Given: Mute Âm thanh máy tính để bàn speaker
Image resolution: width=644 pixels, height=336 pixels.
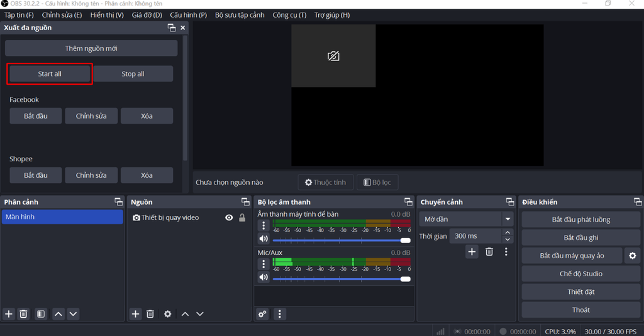Looking at the screenshot, I should point(264,239).
